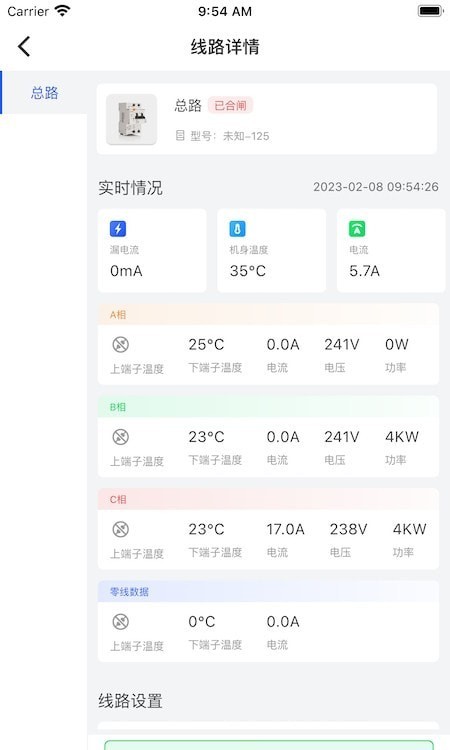Open the 漏电流 0mA card
Viewport: 450px width, 750px height.
[x=152, y=250]
